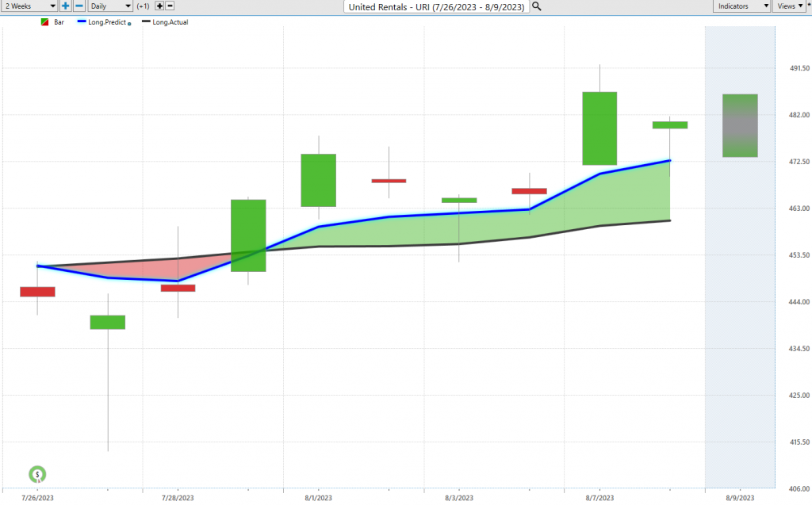Click the Long.Actual black line legend swatch
Viewport: 812px width, 505px height.
[146, 21]
